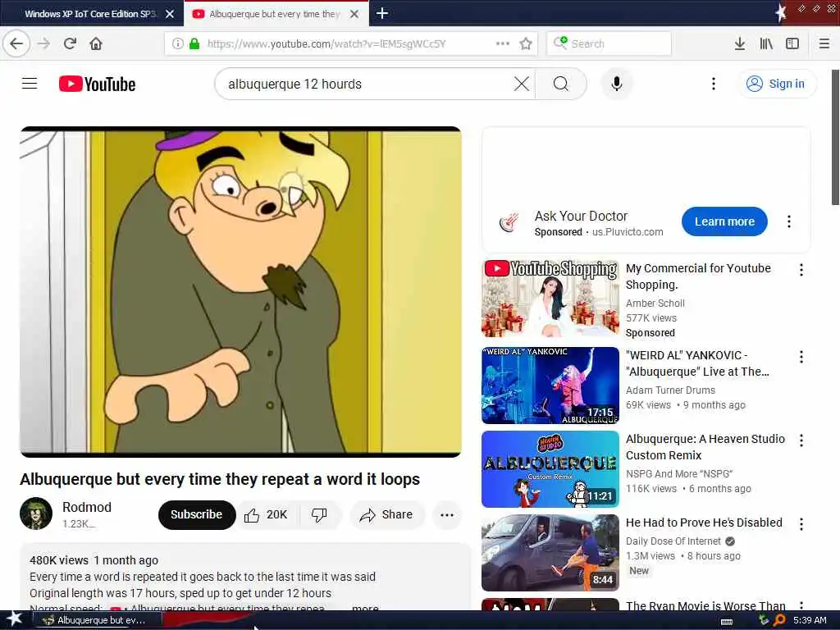This screenshot has height=630, width=840.
Task: Open the star Start button on taskbar
Action: pos(14,619)
